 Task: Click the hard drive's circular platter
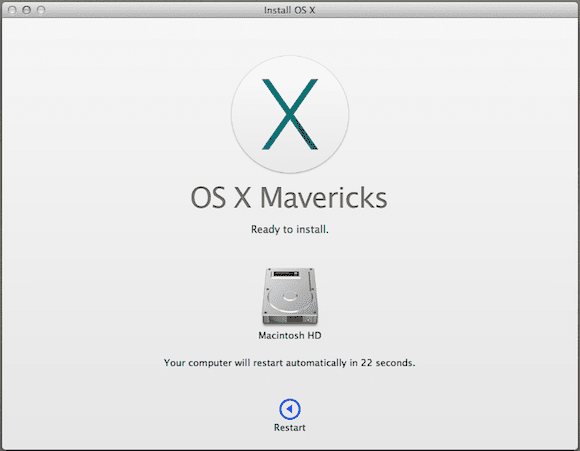(x=289, y=297)
